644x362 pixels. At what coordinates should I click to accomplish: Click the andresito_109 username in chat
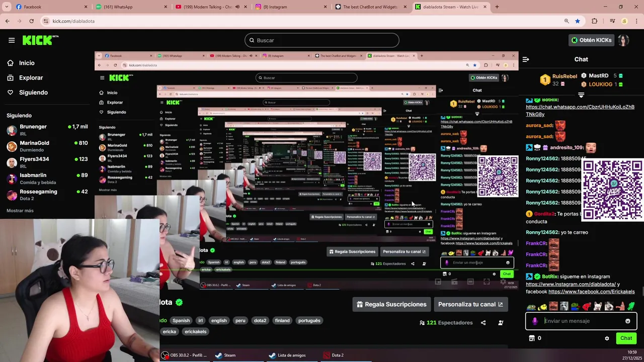pos(567,147)
